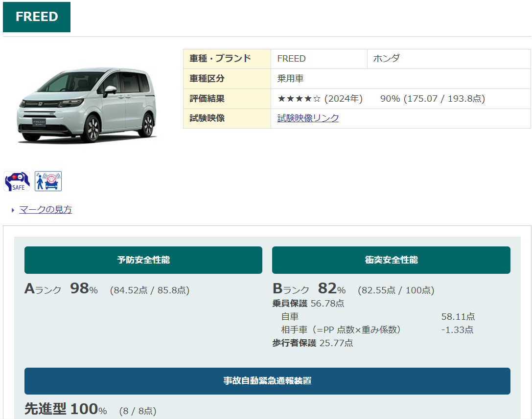Click the green FREED title badge
This screenshot has height=419, width=532.
37,17
